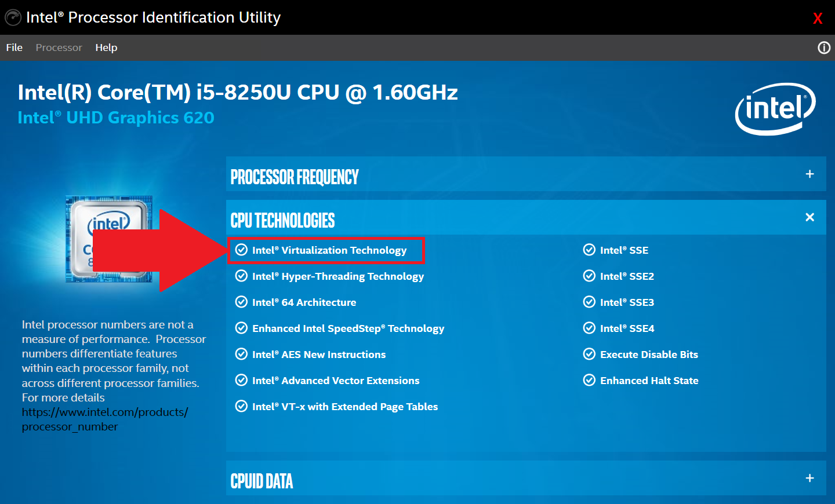Select the Intel 64 Architecture entry
835x504 pixels.
click(x=304, y=302)
